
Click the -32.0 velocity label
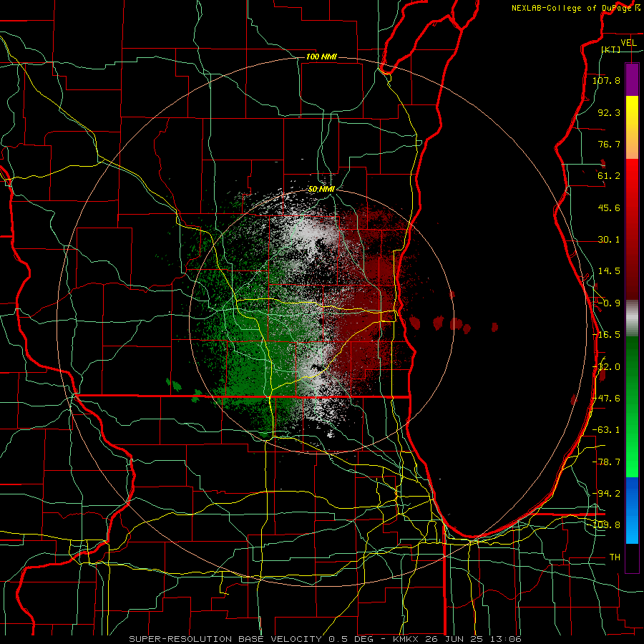coord(606,367)
